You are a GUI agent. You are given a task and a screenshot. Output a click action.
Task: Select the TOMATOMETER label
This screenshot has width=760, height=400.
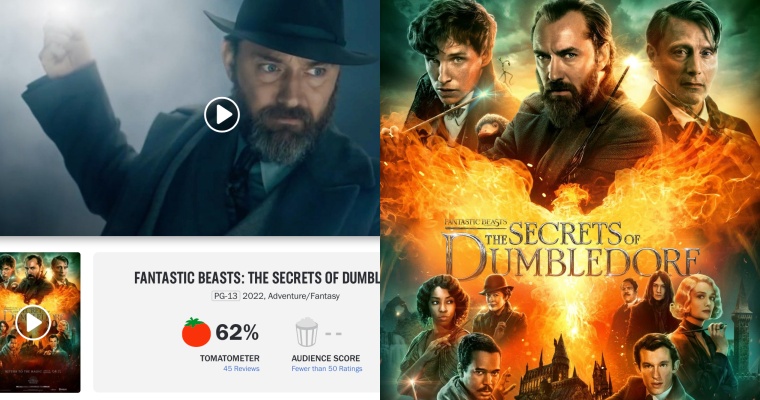[x=230, y=358]
